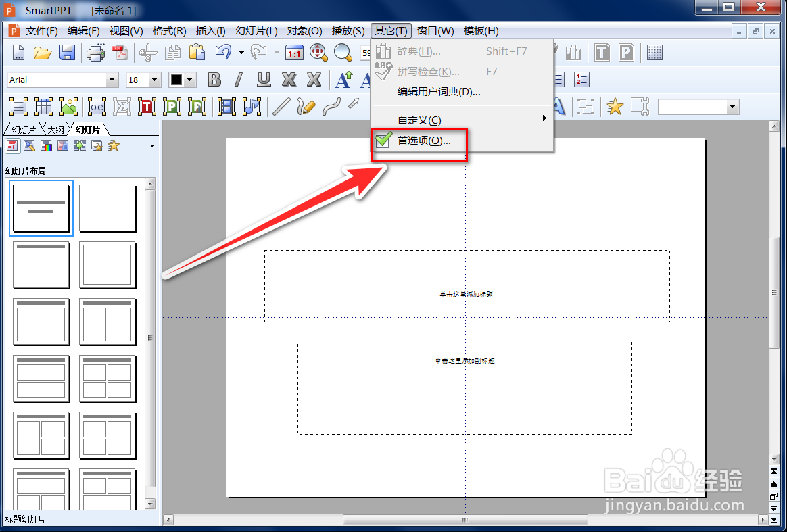Expand the side panel toolbar overflow arrow
This screenshot has width=787, height=532.
pyautogui.click(x=153, y=146)
